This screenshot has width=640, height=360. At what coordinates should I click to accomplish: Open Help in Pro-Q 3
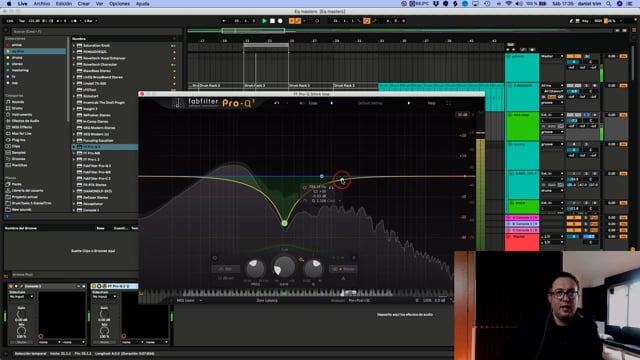[431, 103]
